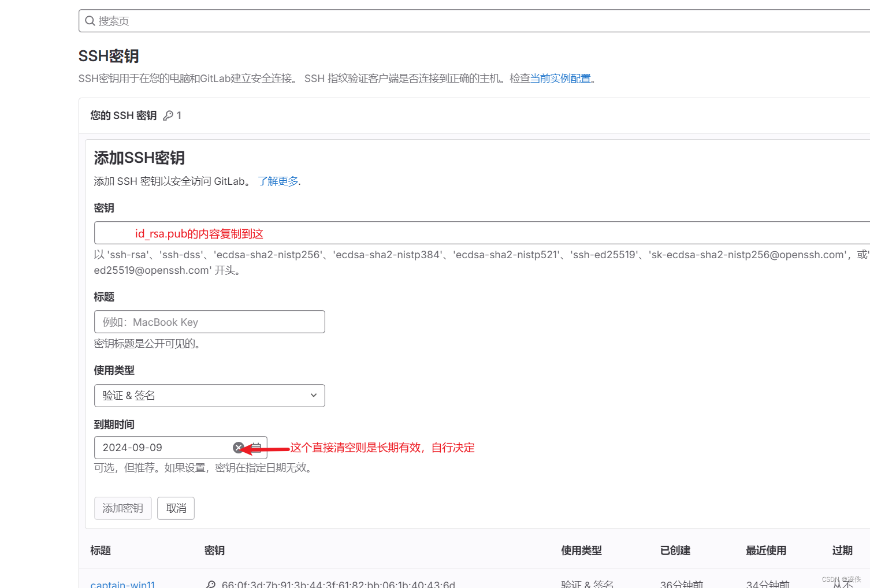
Task: Open the usage type dropdown 验证 & 签名
Action: point(209,396)
